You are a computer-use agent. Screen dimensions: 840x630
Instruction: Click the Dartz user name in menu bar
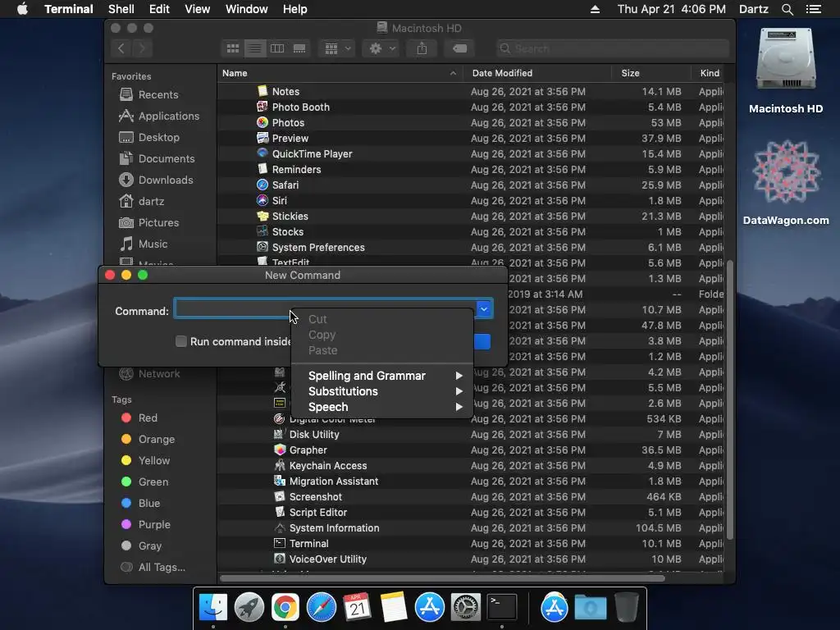click(x=754, y=9)
